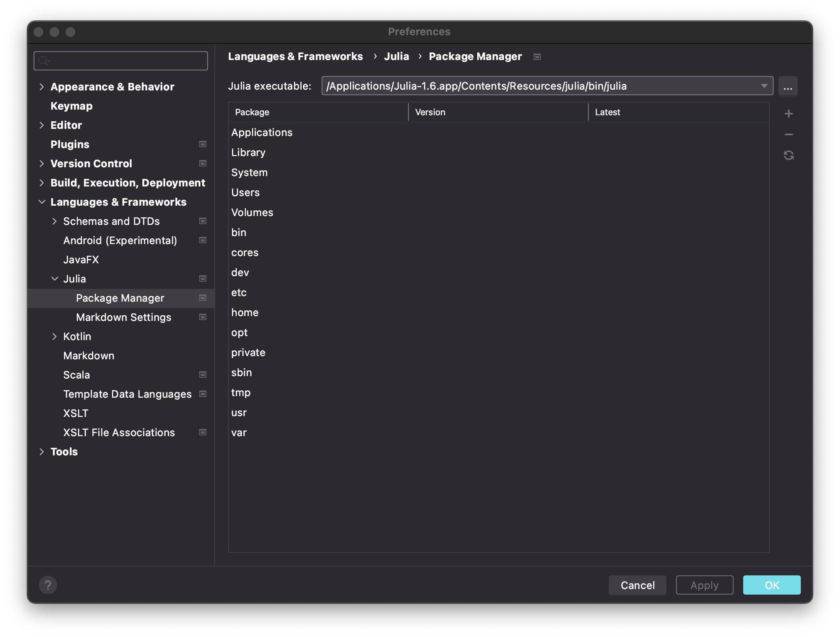Remove a package using the minus icon
The height and width of the screenshot is (637, 840).
pyautogui.click(x=788, y=134)
